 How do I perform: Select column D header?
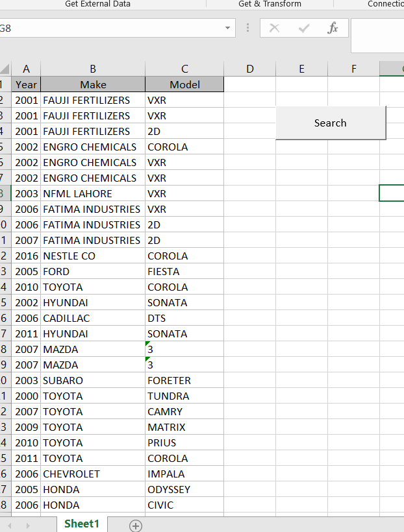(249, 69)
